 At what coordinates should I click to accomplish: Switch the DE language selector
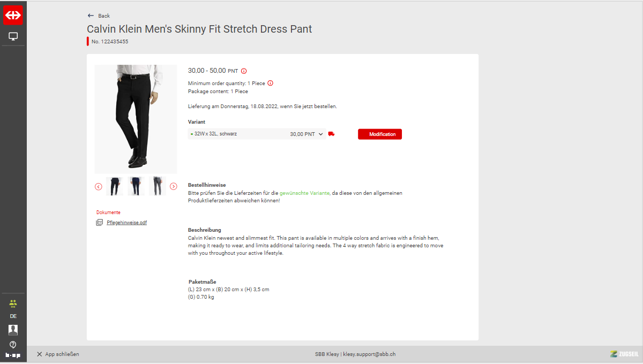(x=13, y=316)
